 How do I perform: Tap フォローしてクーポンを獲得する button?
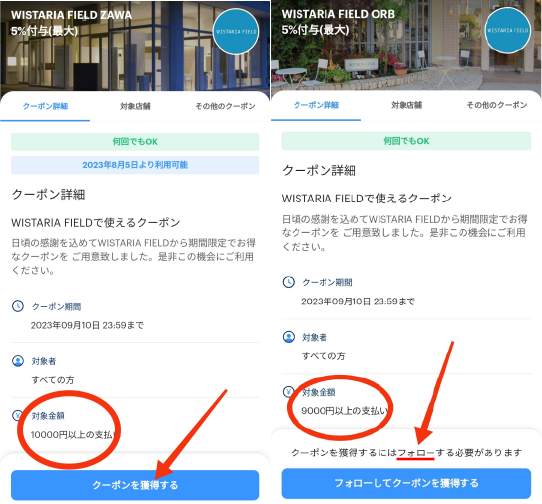pyautogui.click(x=406, y=483)
